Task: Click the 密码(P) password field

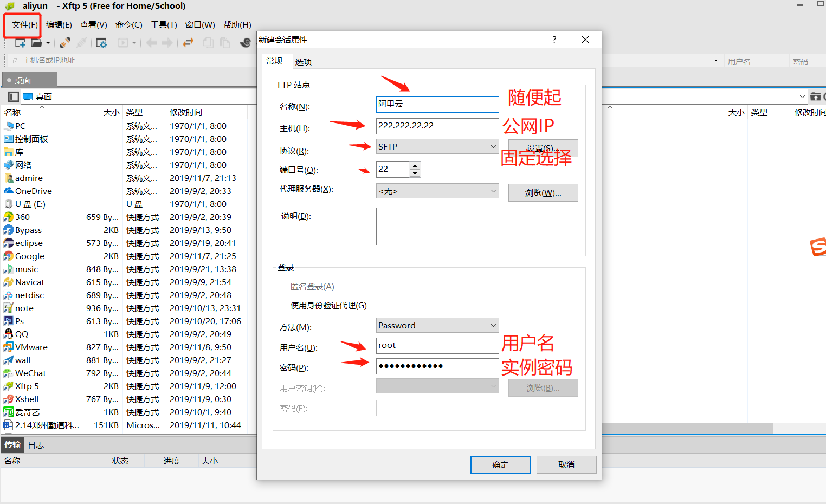Action: [437, 366]
